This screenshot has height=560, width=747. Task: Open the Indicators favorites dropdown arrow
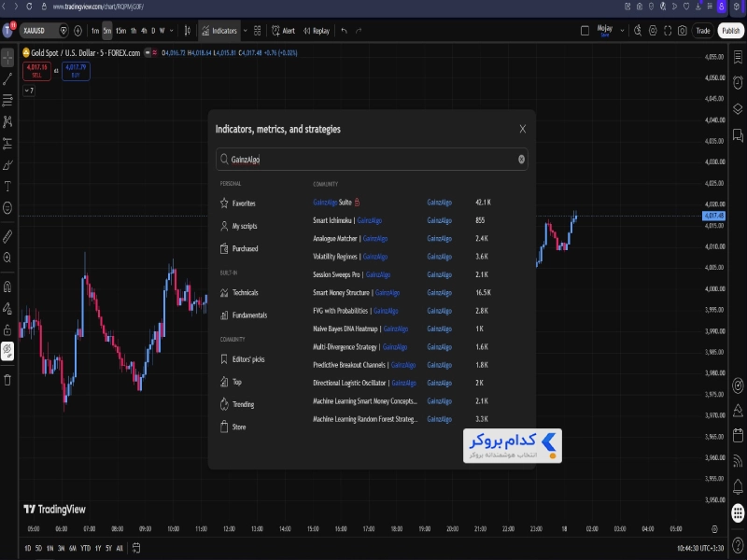(x=245, y=31)
